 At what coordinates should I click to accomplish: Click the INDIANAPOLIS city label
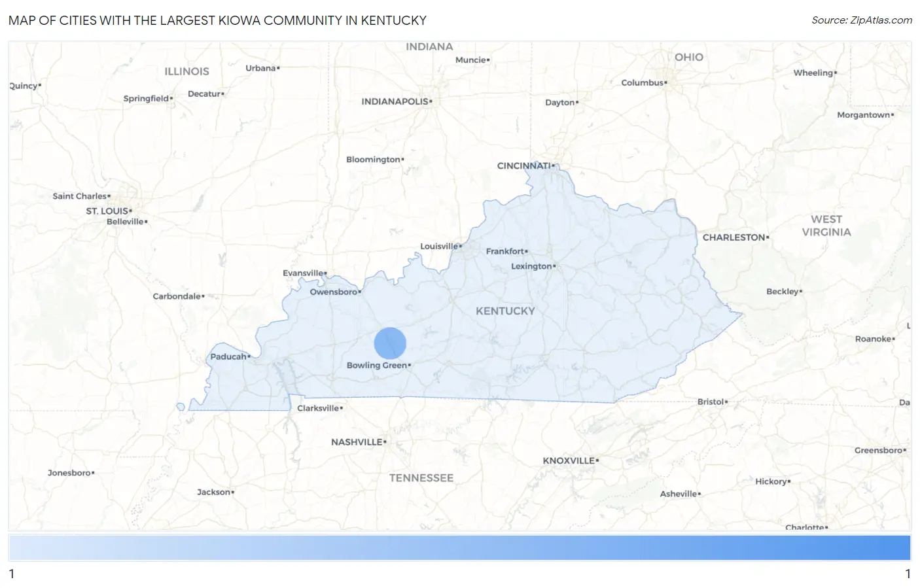[395, 101]
